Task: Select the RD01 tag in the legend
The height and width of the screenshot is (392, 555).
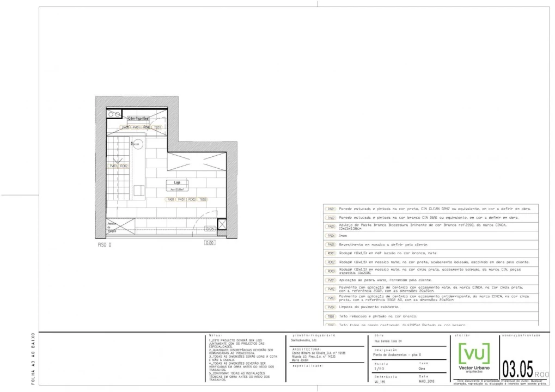Action: pos(331,253)
